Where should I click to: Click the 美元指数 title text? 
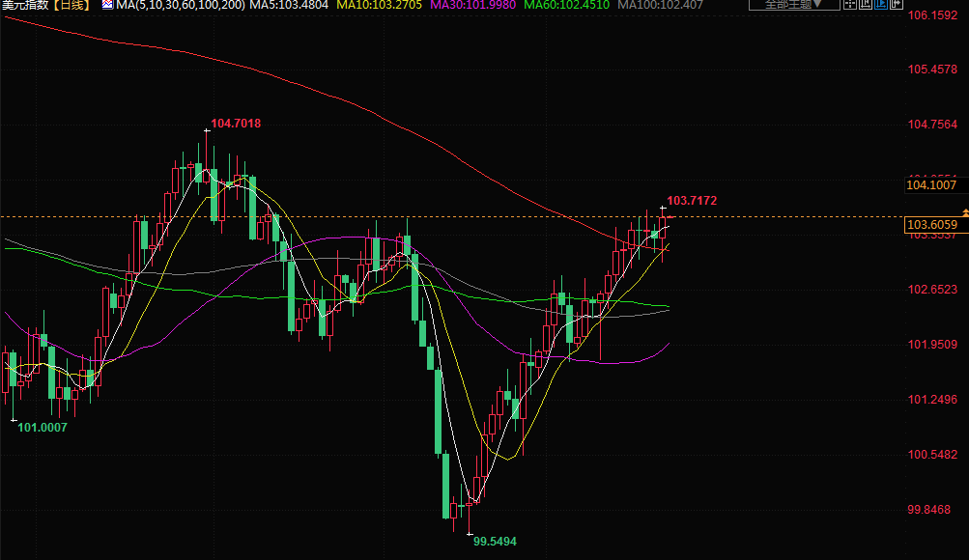pos(25,5)
